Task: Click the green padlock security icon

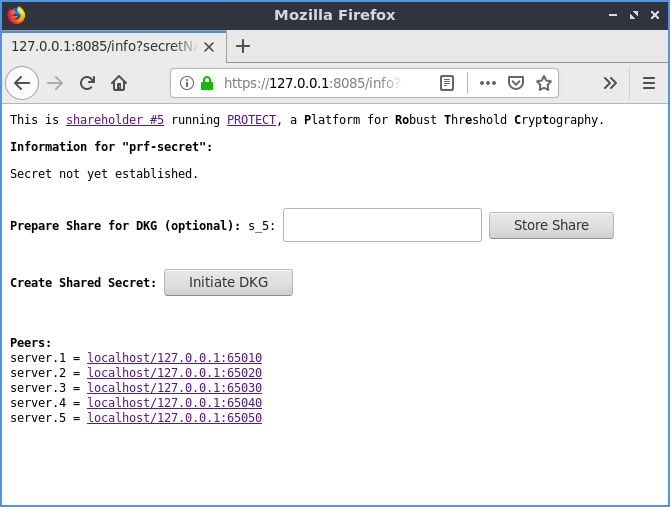Action: pyautogui.click(x=207, y=83)
